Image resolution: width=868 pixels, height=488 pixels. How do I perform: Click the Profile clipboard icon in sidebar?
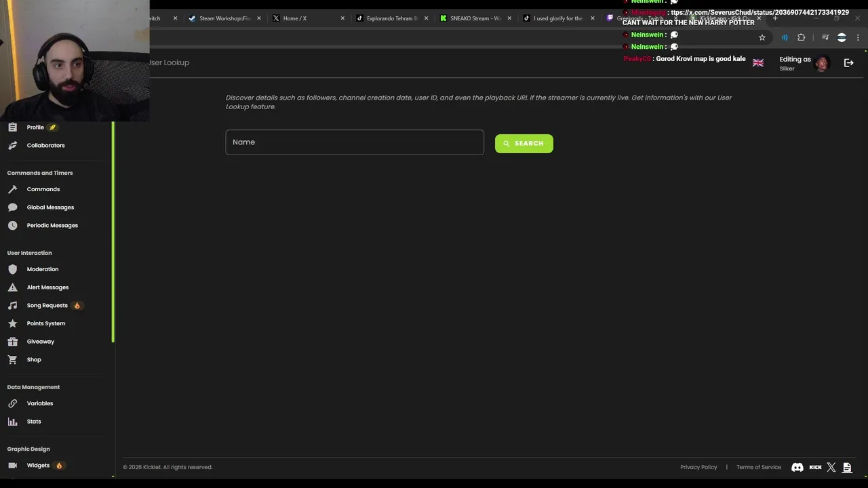click(12, 127)
